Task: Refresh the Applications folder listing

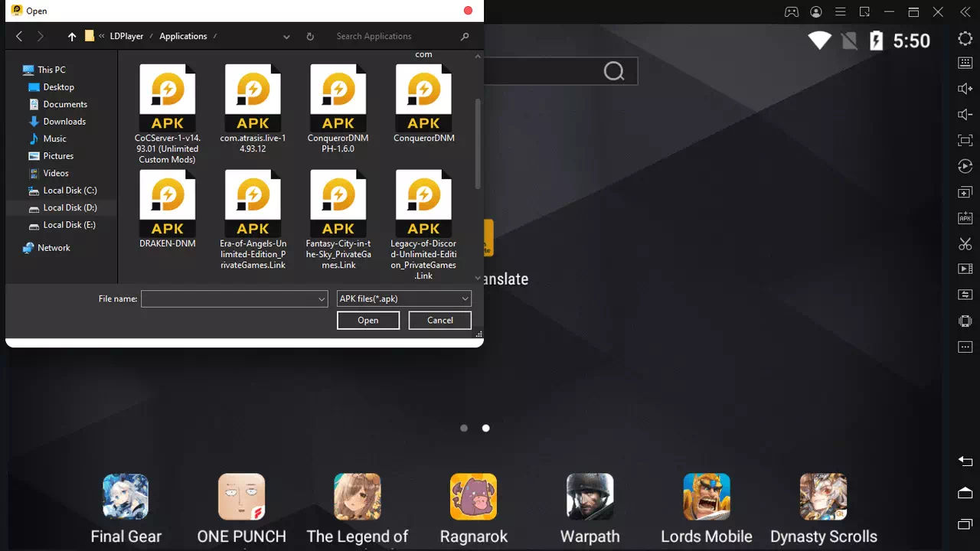Action: click(x=310, y=36)
